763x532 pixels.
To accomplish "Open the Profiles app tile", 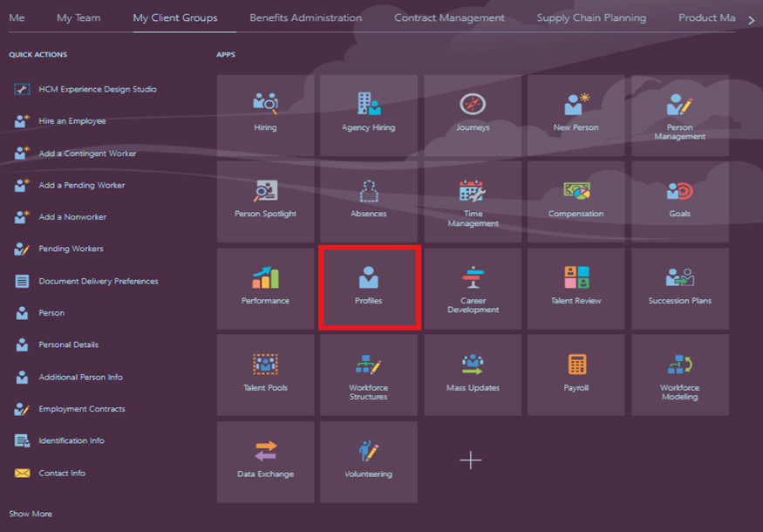I will pyautogui.click(x=369, y=287).
